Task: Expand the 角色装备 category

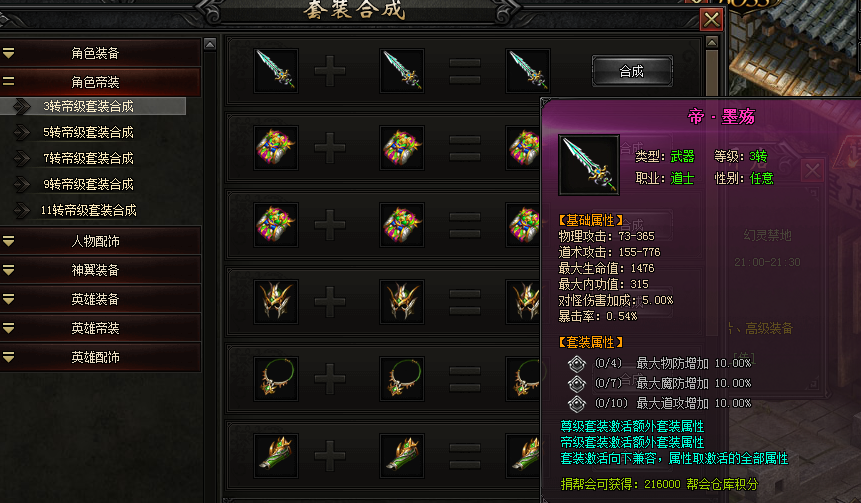Action: [100, 53]
